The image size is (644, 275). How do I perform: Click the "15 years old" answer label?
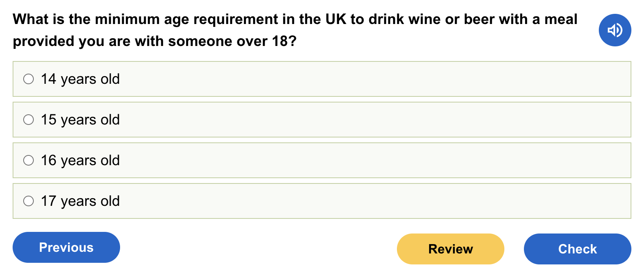coord(80,120)
